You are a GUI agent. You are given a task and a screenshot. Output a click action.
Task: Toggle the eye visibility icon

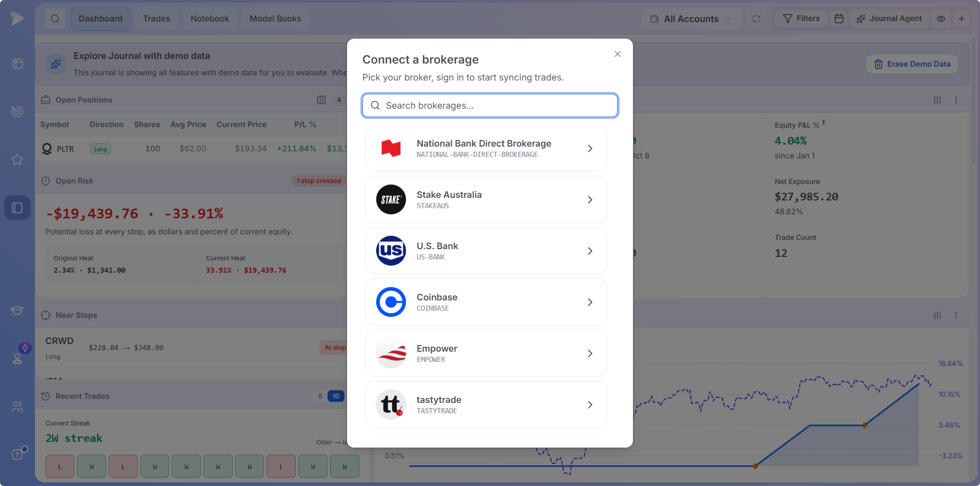[941, 19]
